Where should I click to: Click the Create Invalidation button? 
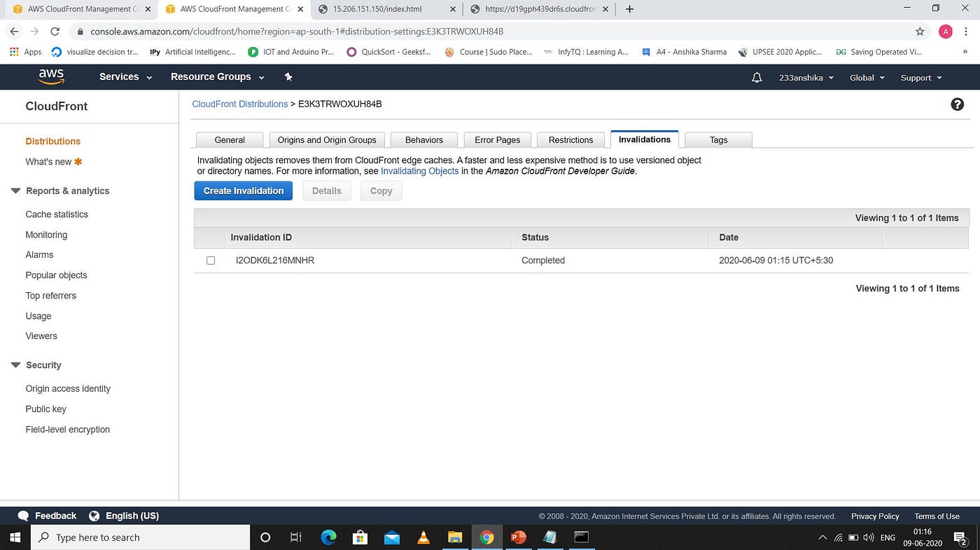244,191
